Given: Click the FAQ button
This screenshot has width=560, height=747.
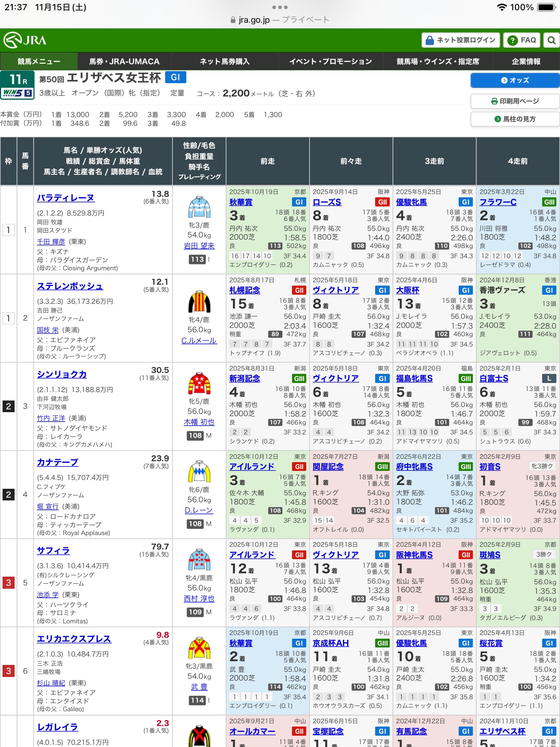Looking at the screenshot, I should pyautogui.click(x=522, y=40).
